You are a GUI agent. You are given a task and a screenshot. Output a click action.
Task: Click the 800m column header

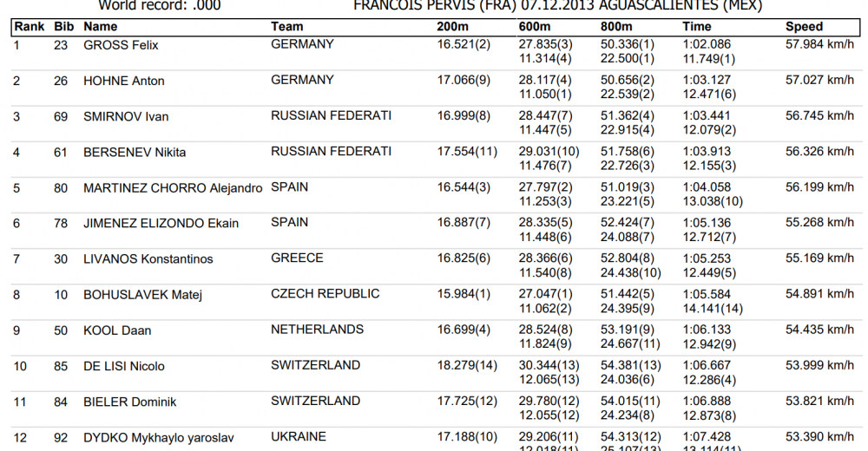[616, 27]
